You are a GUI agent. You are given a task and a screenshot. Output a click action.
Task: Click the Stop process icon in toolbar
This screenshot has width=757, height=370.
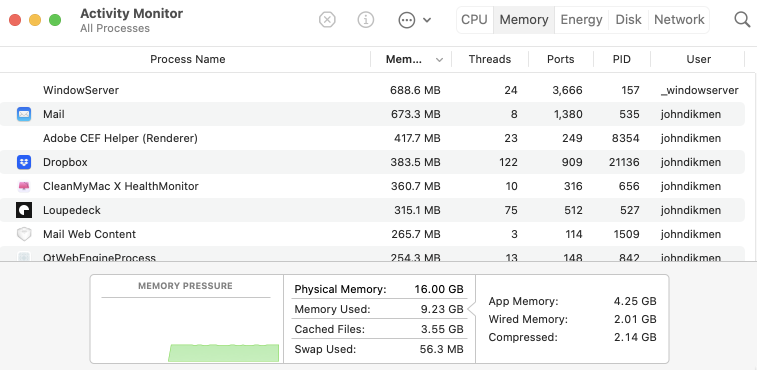(327, 20)
